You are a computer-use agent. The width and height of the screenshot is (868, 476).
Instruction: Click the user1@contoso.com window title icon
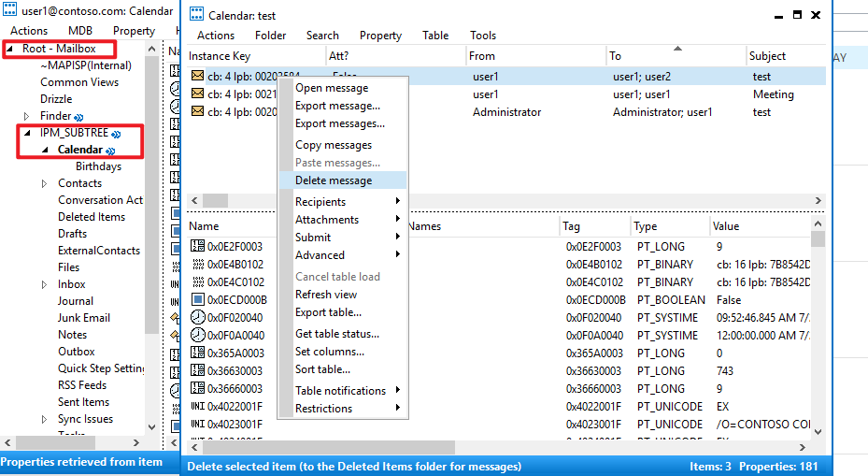(x=10, y=9)
